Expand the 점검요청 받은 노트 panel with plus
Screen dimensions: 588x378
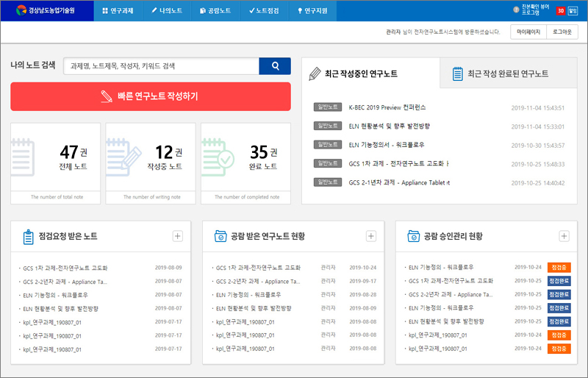177,236
